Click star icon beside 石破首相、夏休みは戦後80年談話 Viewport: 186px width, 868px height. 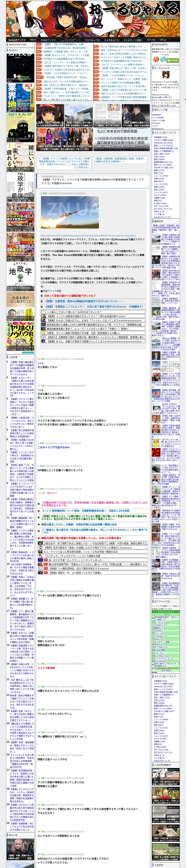(x=42, y=301)
